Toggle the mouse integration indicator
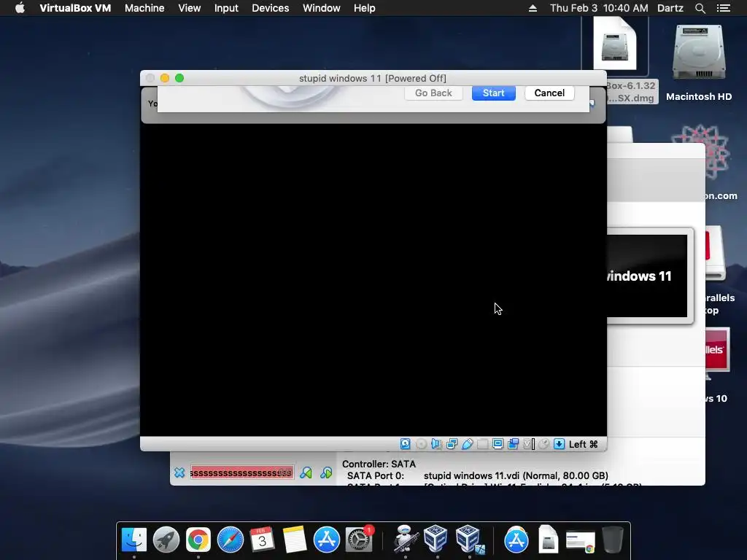The width and height of the screenshot is (747, 560). [543, 444]
